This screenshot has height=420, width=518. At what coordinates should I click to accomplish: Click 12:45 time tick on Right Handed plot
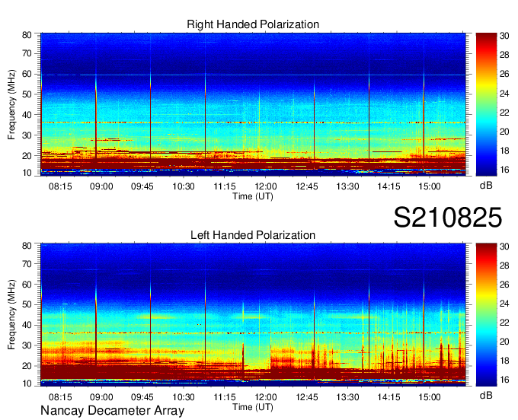tap(306, 186)
